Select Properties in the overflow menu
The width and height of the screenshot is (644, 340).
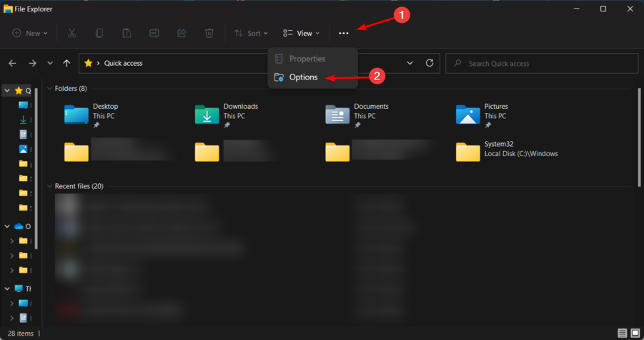point(307,59)
